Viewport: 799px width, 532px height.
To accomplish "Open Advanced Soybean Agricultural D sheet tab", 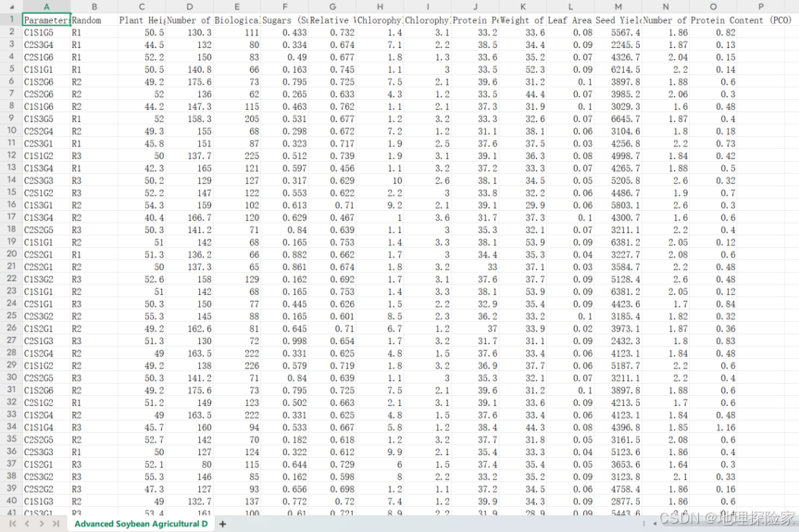I will [141, 524].
